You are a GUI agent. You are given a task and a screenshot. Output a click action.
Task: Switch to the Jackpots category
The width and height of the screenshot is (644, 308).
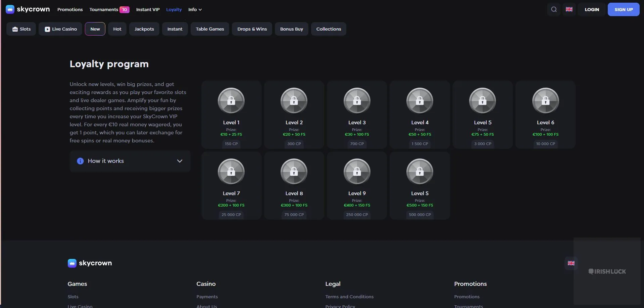[144, 29]
